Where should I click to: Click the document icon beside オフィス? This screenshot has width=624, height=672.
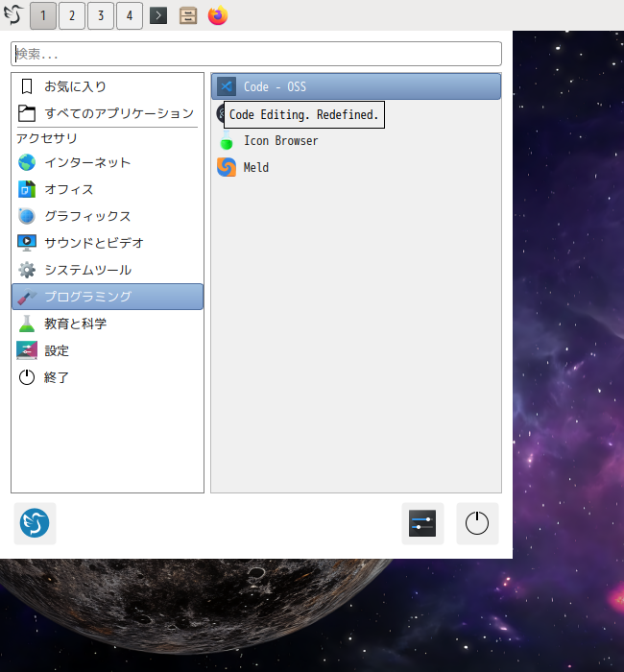pyautogui.click(x=27, y=189)
